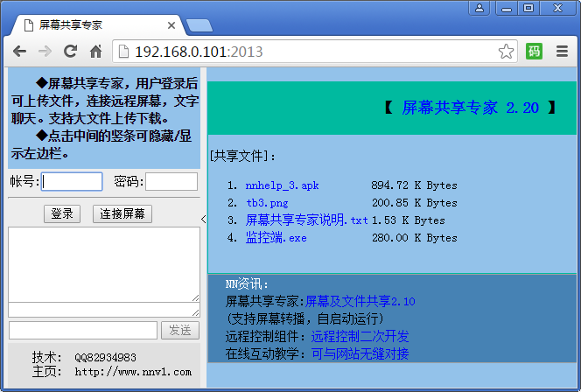Image resolution: width=581 pixels, height=392 pixels.
Task: Download 监控端.exe file
Action: click(276, 237)
